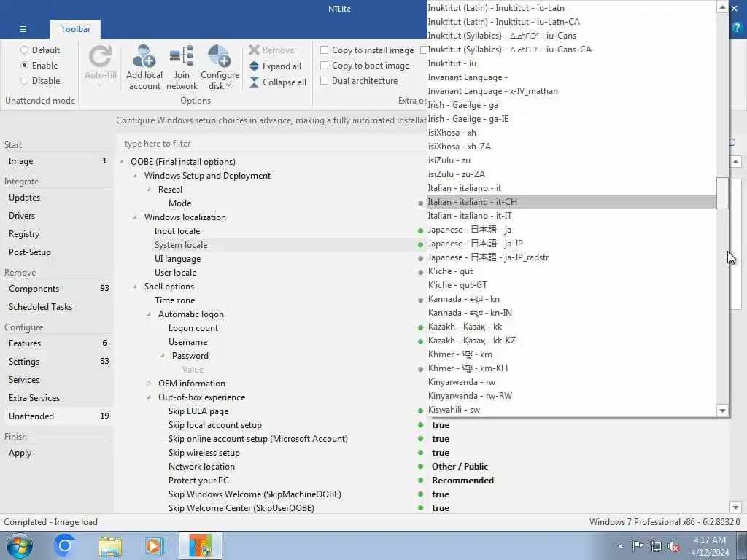Click the dropdown list scroll-down arrow
This screenshot has height=560, width=747.
tap(722, 410)
